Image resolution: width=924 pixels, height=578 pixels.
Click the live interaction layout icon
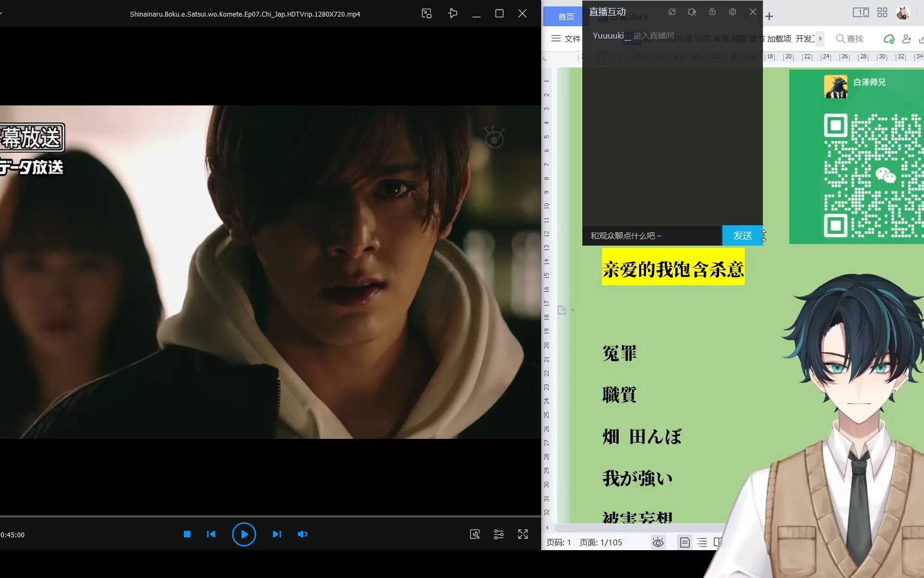672,12
